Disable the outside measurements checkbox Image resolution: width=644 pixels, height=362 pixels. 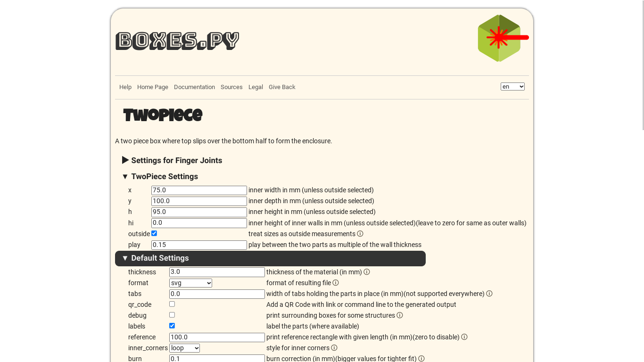(x=154, y=233)
